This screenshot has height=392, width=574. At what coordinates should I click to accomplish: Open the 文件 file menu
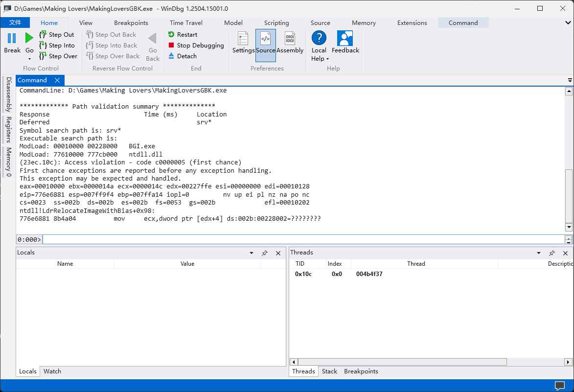pos(15,23)
